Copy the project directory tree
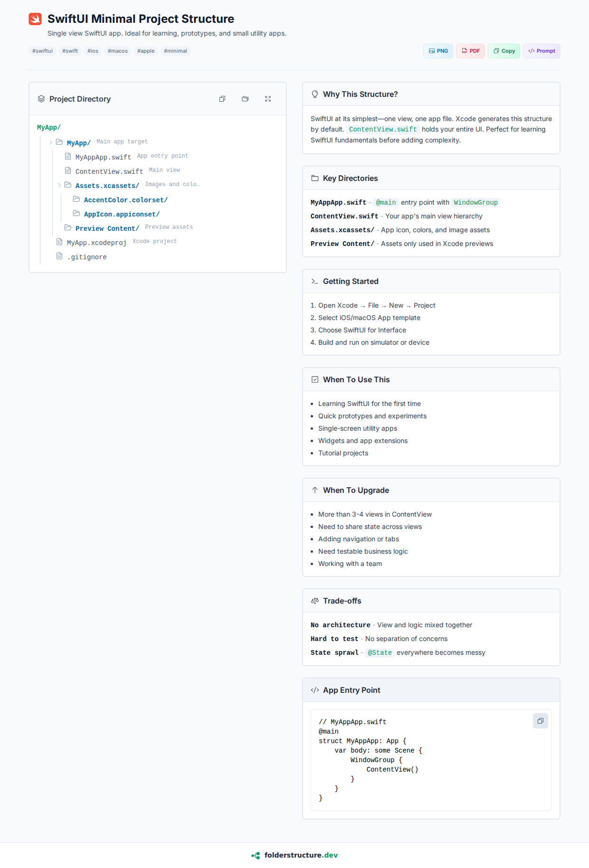The height and width of the screenshot is (868, 589). [222, 99]
